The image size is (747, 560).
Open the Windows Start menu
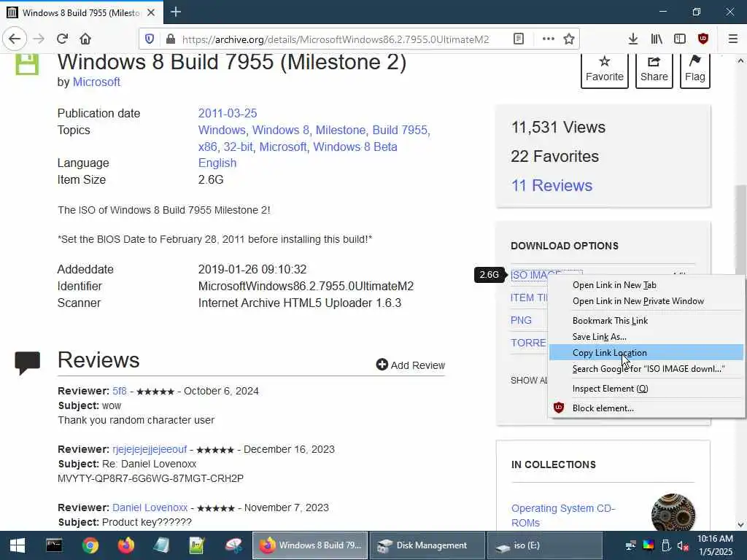(x=18, y=545)
